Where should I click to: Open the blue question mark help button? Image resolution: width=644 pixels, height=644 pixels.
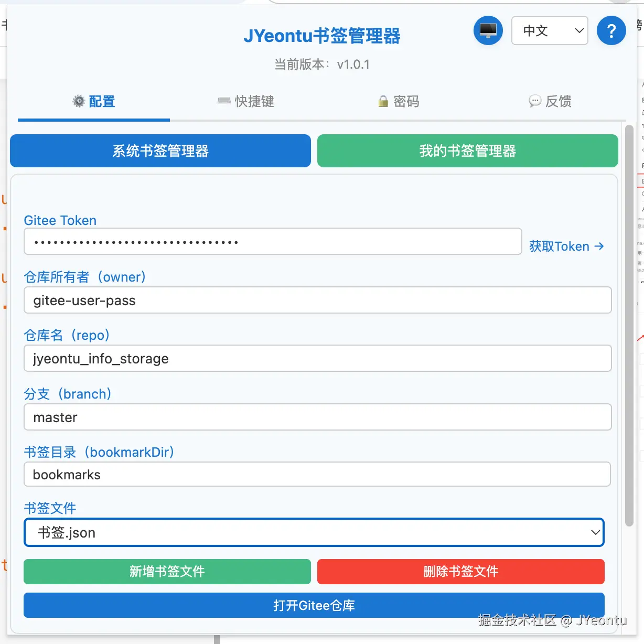611,30
